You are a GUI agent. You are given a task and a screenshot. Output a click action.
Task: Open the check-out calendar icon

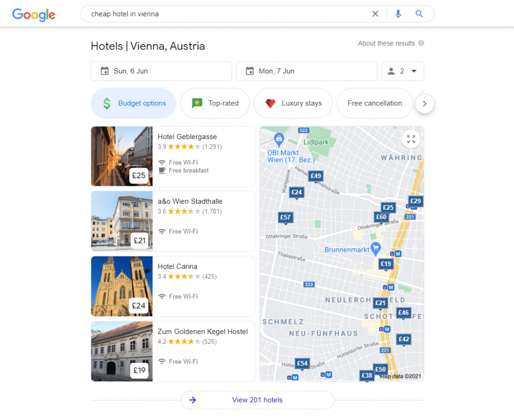pos(250,71)
